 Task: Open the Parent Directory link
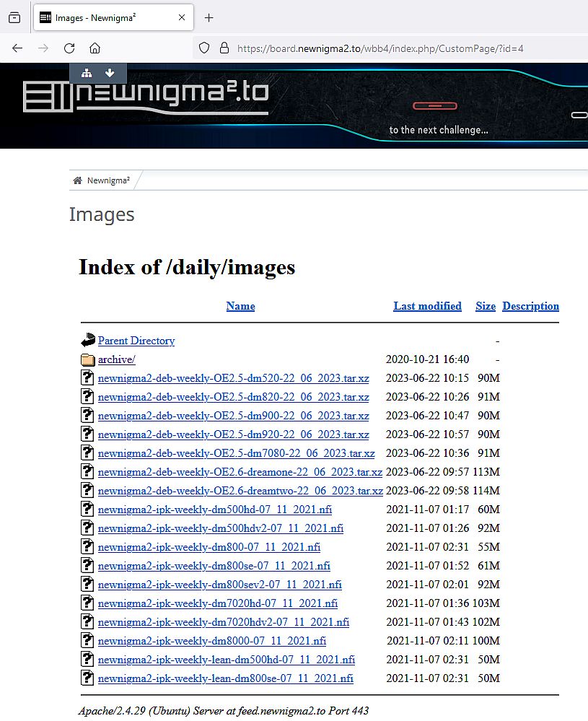click(x=136, y=341)
